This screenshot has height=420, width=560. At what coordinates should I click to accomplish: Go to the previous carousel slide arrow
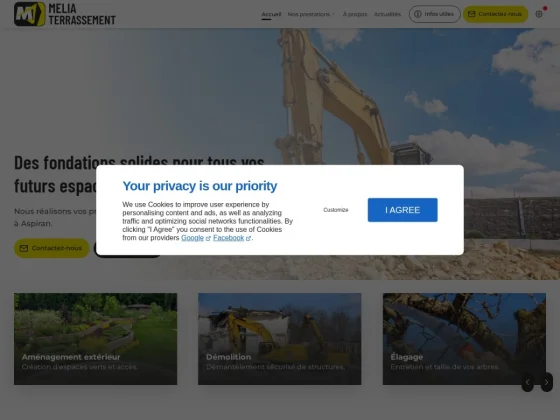click(x=528, y=382)
